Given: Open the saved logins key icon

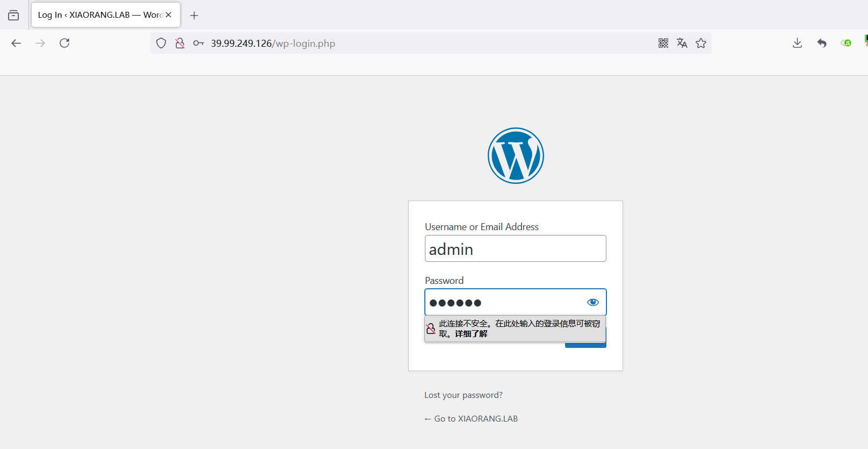Looking at the screenshot, I should point(199,43).
